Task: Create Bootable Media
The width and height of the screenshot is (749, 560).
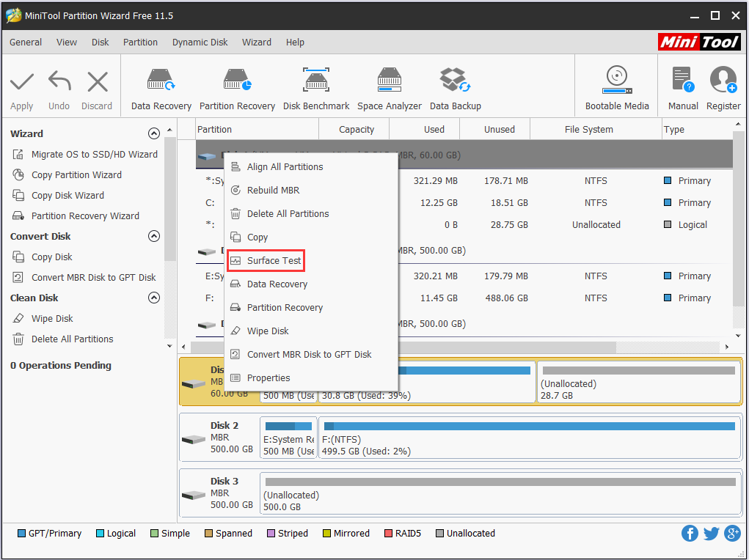Action: pos(617,89)
